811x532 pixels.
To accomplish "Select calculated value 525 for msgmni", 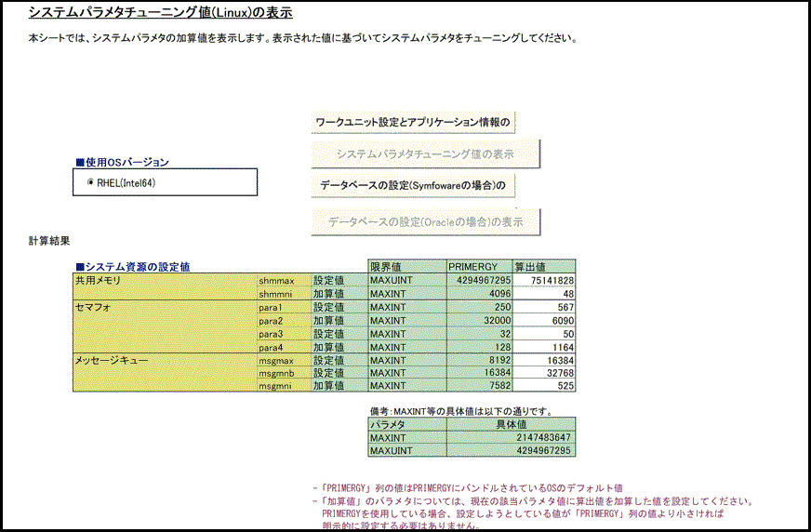I will 544,386.
